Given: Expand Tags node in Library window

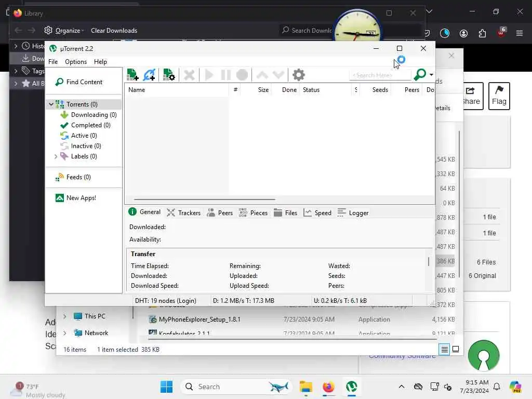Looking at the screenshot, I should click(16, 71).
